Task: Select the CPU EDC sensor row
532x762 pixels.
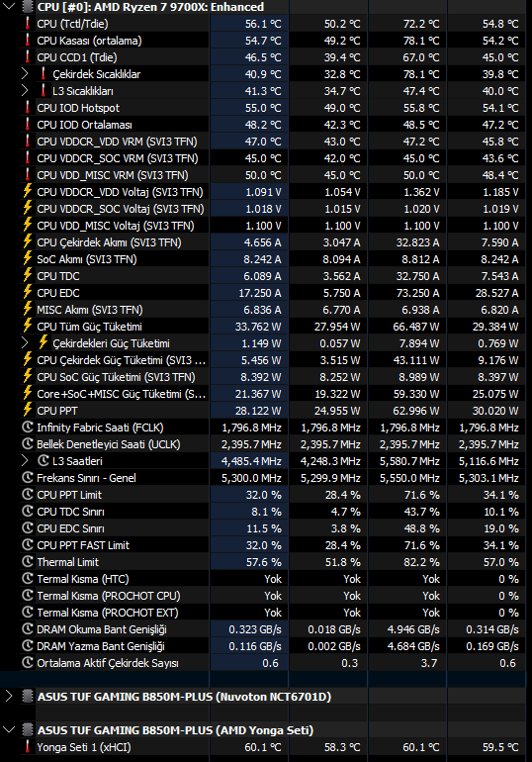Action: 266,293
